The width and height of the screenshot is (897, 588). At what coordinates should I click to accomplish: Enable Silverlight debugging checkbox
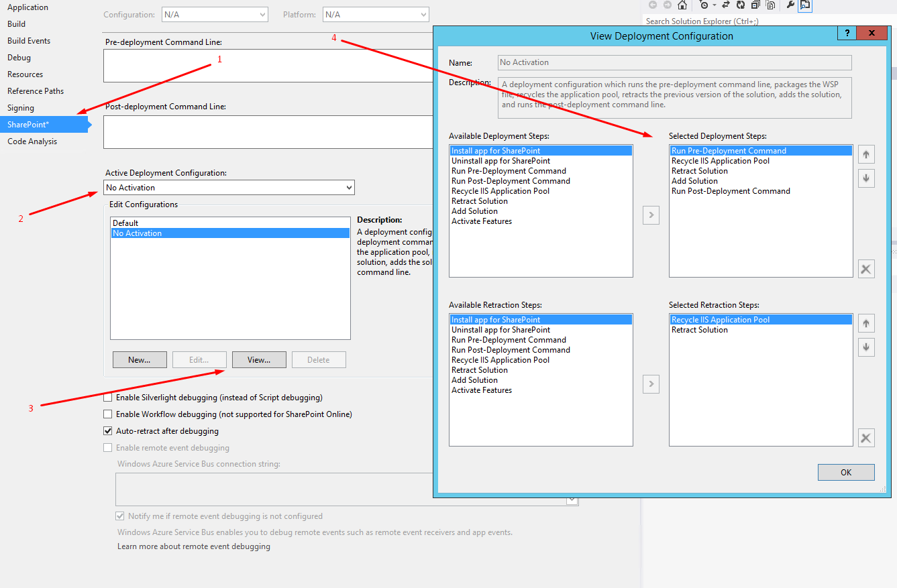tap(108, 397)
